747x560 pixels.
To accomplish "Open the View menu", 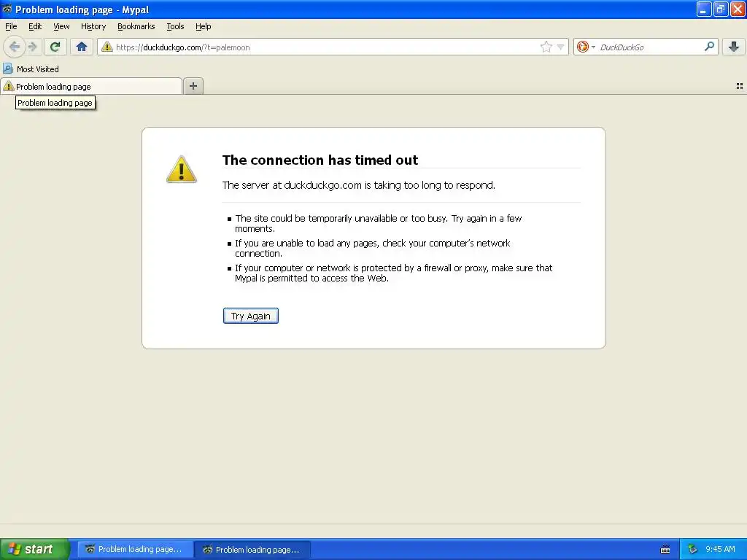I will pos(61,26).
